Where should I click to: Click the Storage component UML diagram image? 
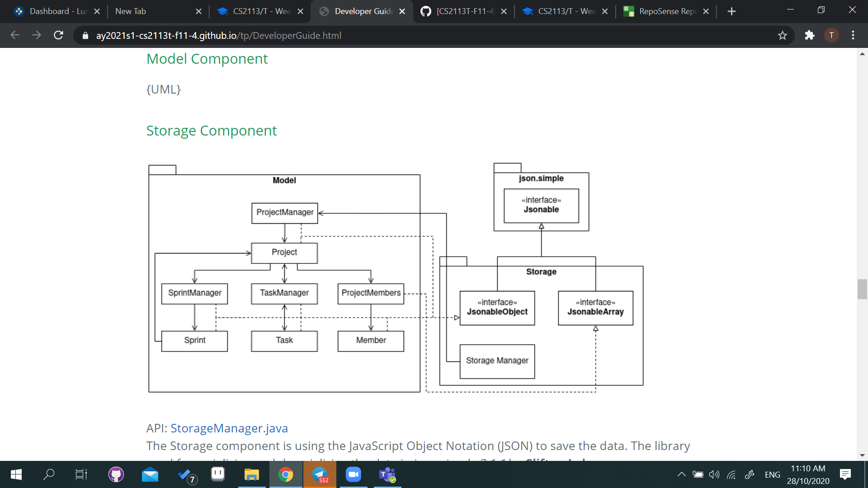point(396,278)
